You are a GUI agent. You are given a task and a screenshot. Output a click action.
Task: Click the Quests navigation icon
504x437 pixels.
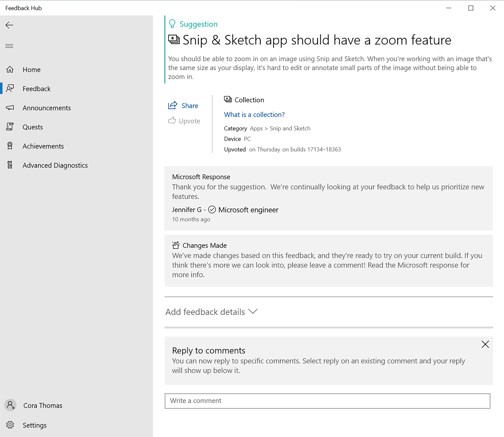pyautogui.click(x=11, y=127)
